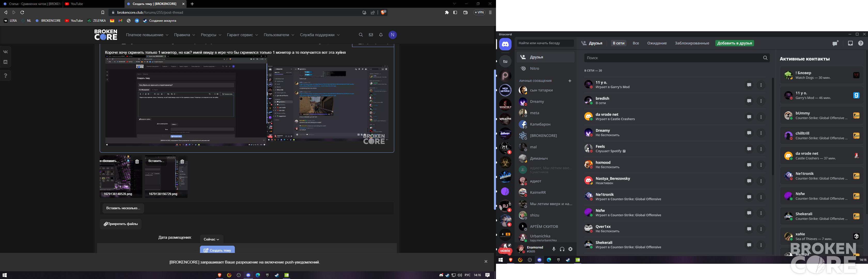Open more options for Dreamy
The height and width of the screenshot is (279, 868).
(x=761, y=133)
